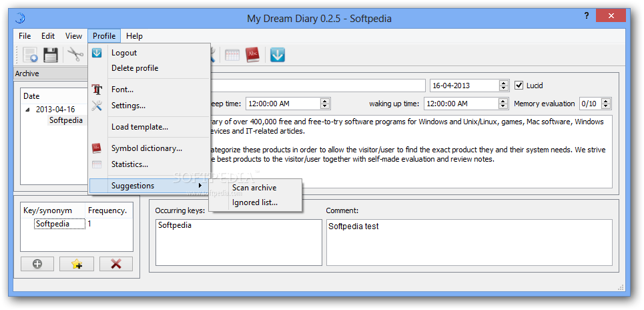The height and width of the screenshot is (310, 644).
Task: Open the View menu
Action: [73, 36]
